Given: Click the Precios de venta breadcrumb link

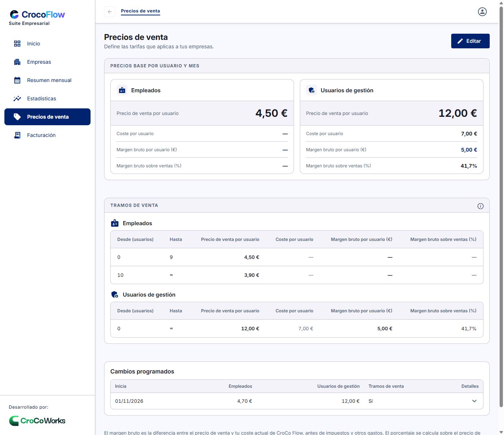Looking at the screenshot, I should 140,11.
